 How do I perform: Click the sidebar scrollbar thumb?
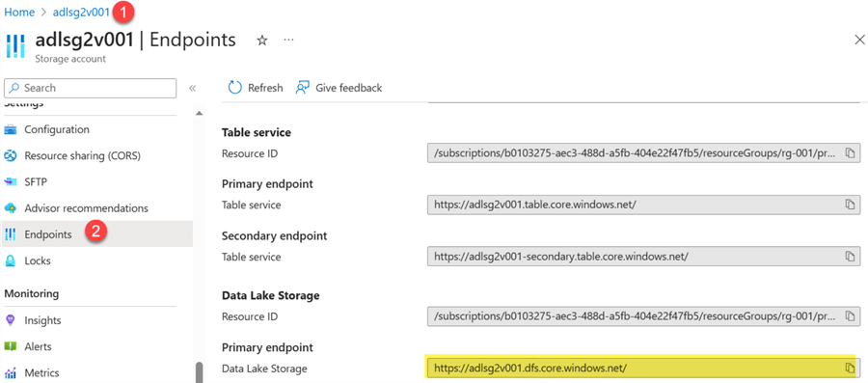(x=200, y=372)
